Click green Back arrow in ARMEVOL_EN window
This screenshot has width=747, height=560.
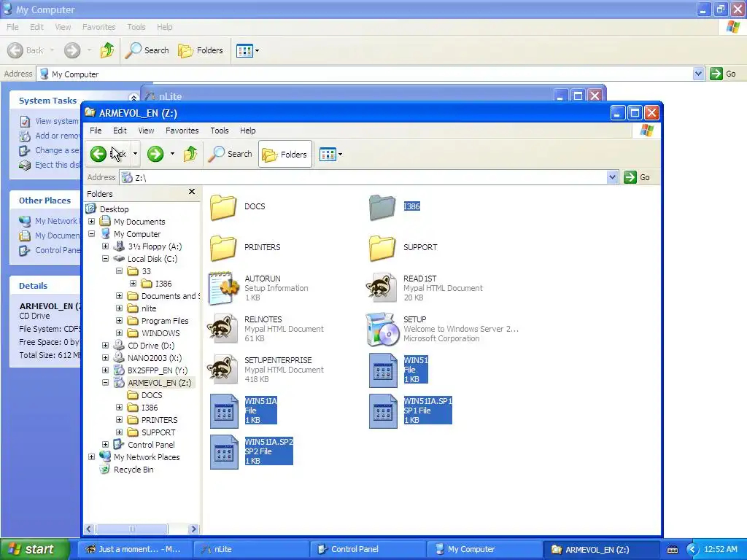98,154
